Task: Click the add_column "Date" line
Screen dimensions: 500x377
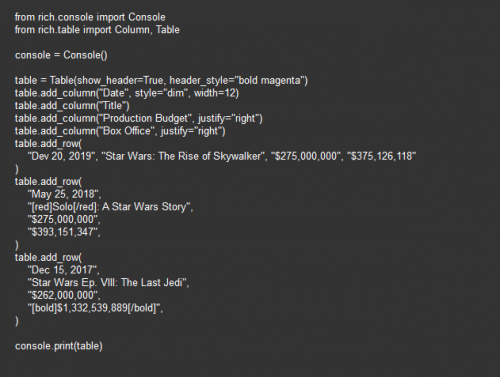Action: tap(127, 93)
